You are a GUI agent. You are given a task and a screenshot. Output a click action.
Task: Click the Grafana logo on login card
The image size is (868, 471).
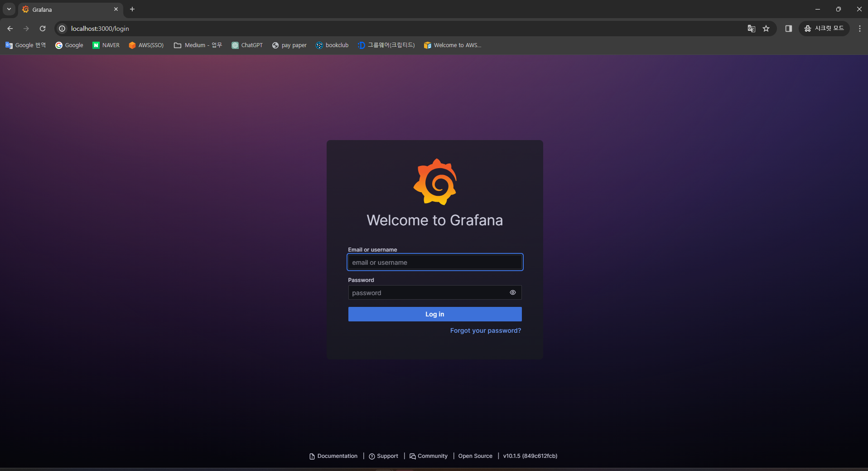click(x=435, y=182)
